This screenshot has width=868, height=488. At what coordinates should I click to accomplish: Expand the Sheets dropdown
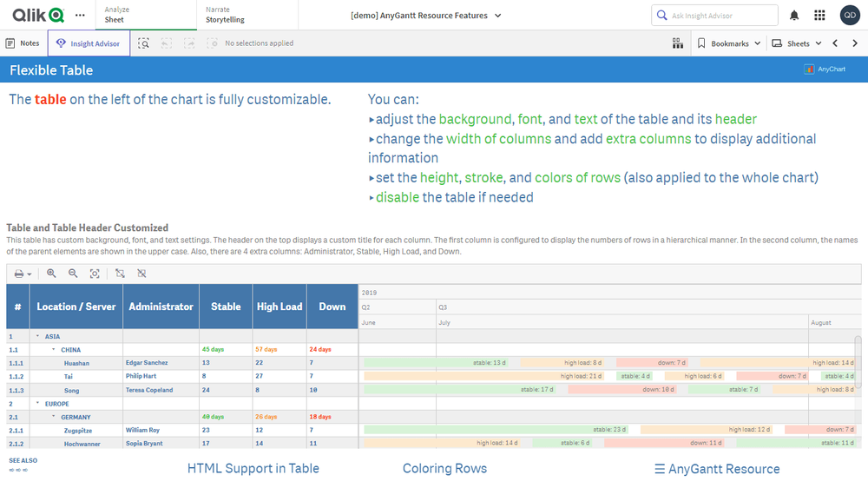[x=797, y=43]
